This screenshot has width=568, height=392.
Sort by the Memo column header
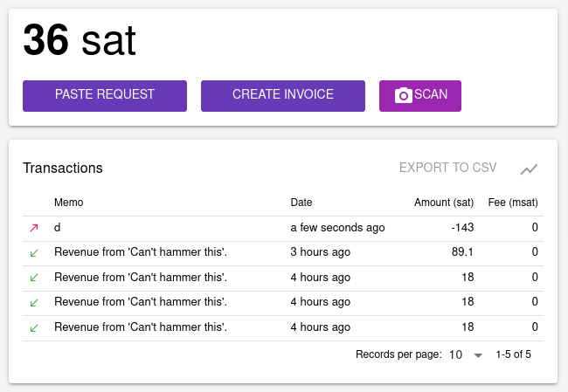pos(69,203)
